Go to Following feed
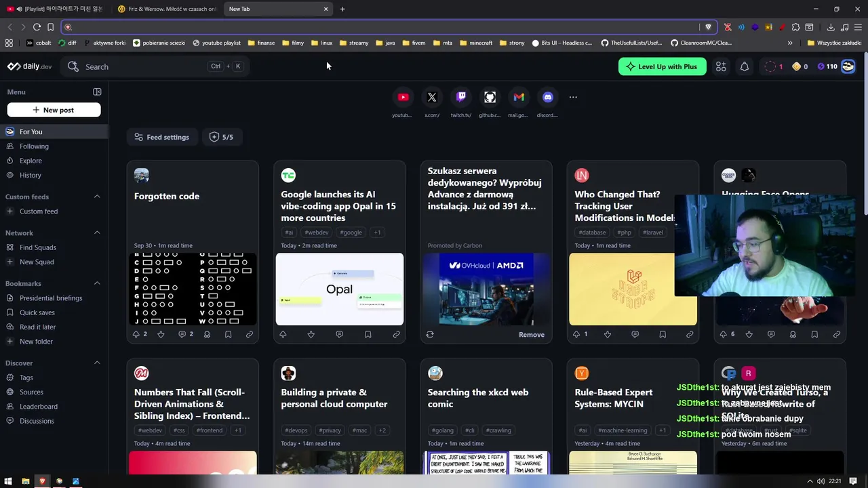868x488 pixels. point(54,146)
